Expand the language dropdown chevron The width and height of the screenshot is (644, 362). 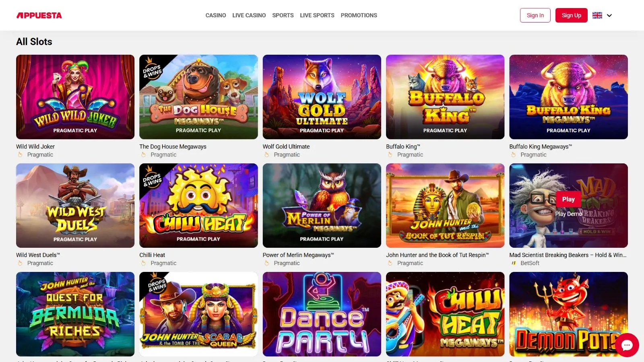(609, 15)
